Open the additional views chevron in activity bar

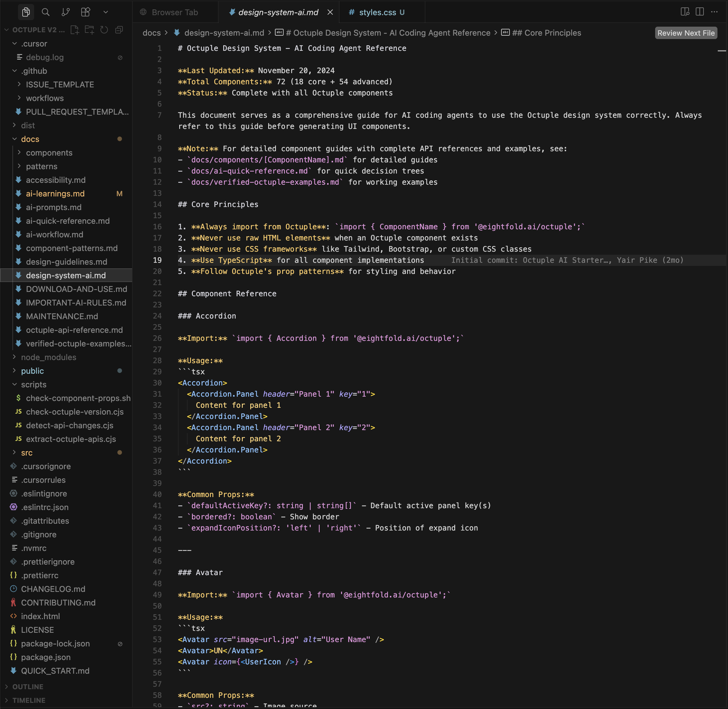click(x=105, y=11)
